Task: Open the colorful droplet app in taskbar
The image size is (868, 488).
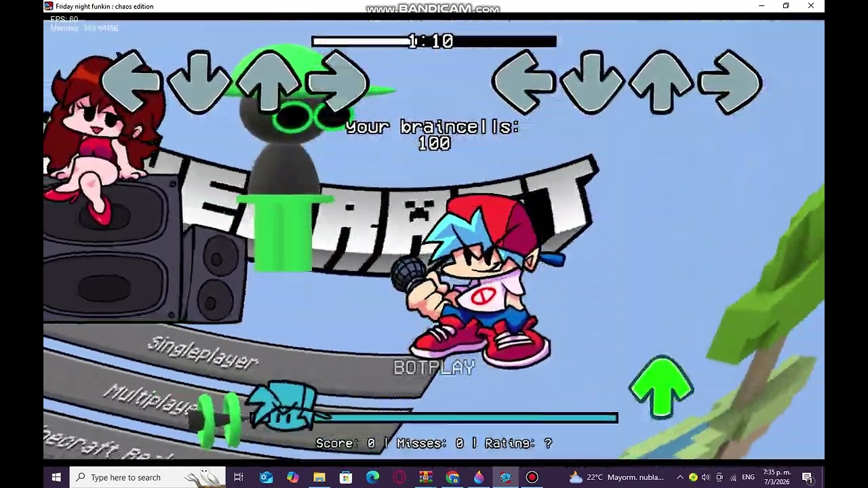Action: pos(479,477)
